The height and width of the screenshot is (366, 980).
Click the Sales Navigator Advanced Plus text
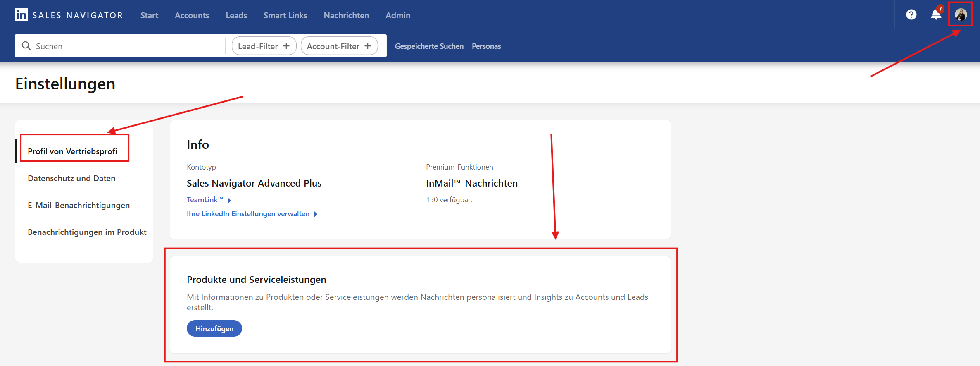point(254,183)
